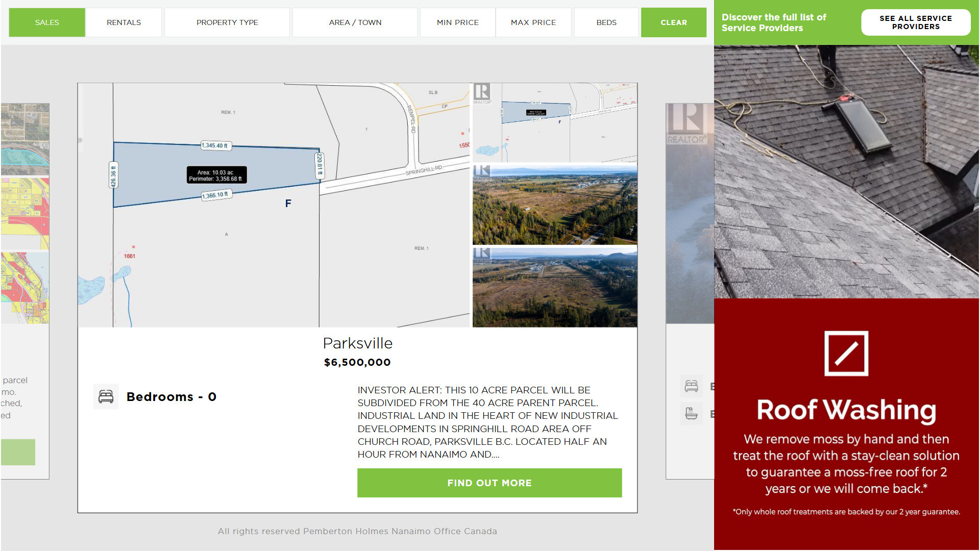Click the bathtub icon on the next listing card

(x=691, y=413)
